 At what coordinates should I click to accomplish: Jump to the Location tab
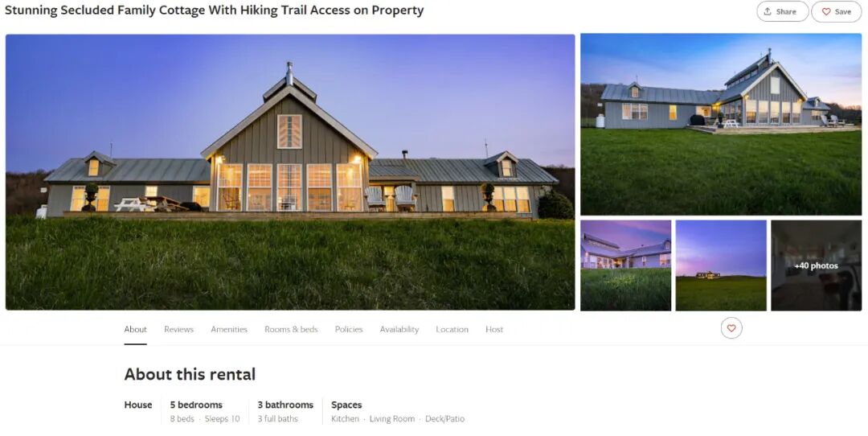452,329
